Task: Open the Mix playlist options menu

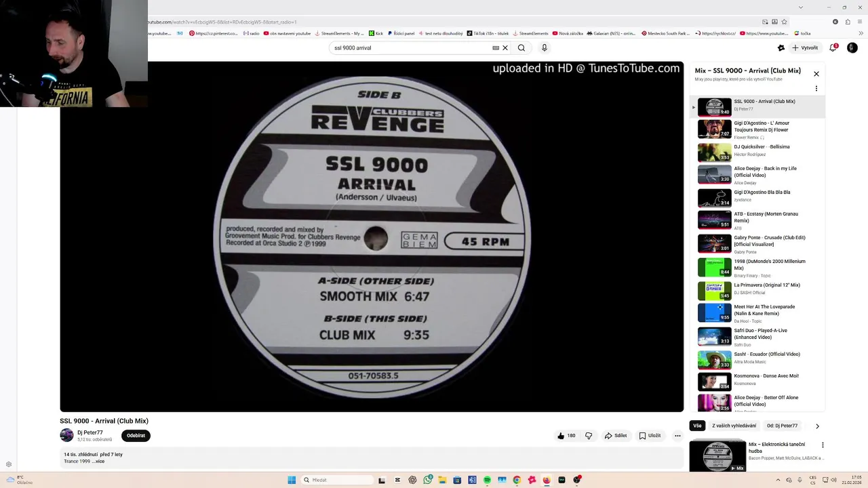Action: [x=816, y=89]
